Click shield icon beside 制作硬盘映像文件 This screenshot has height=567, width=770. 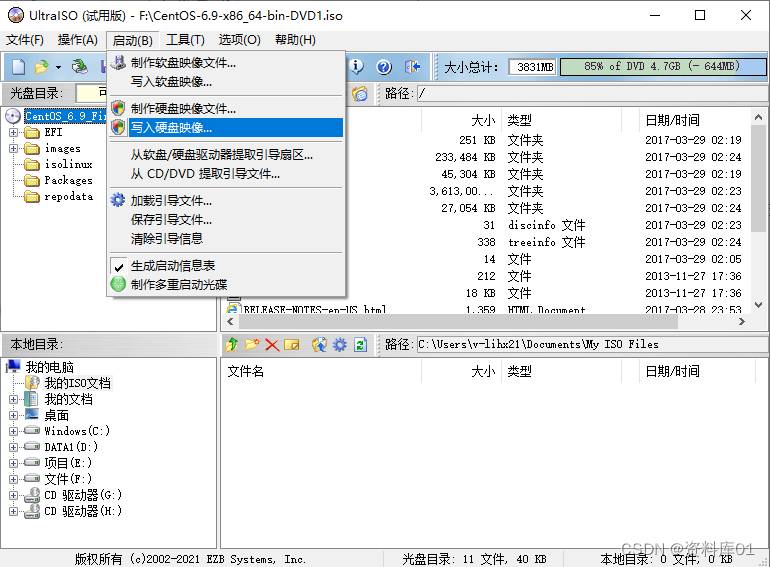click(118, 108)
